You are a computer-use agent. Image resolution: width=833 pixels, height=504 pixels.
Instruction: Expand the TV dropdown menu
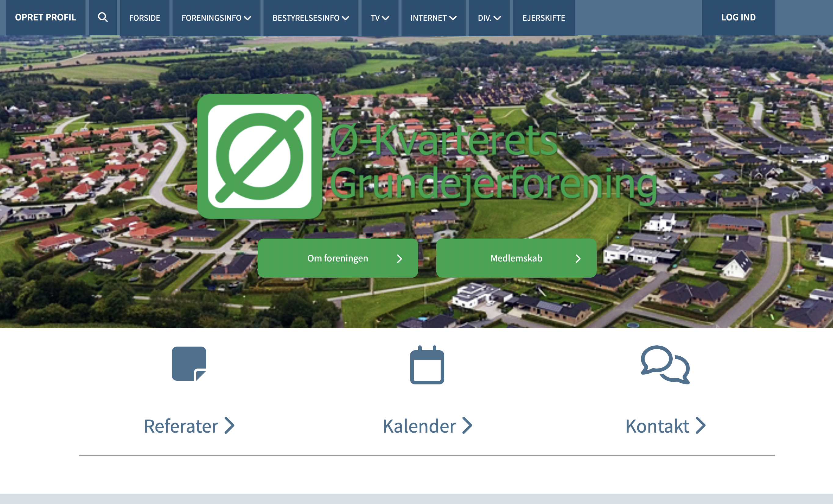(x=380, y=18)
